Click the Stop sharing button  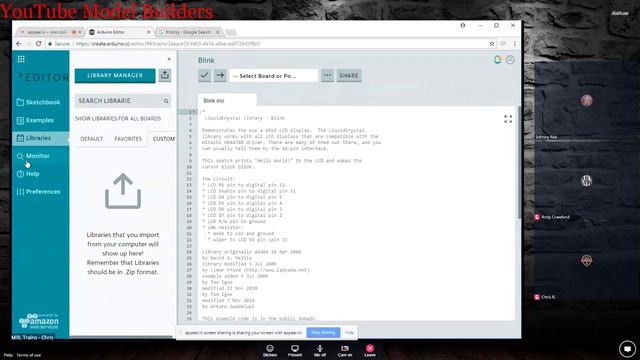[x=323, y=333]
